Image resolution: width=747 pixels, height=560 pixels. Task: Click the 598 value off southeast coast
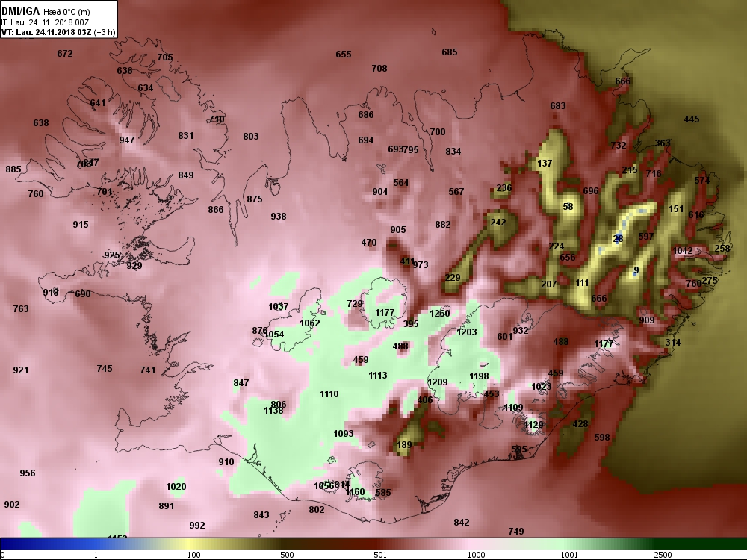click(601, 437)
